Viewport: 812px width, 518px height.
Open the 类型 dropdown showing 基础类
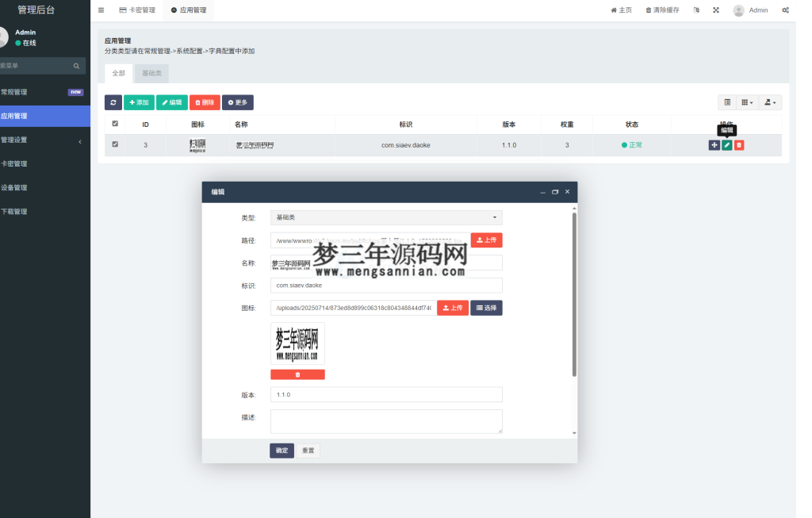click(x=385, y=217)
